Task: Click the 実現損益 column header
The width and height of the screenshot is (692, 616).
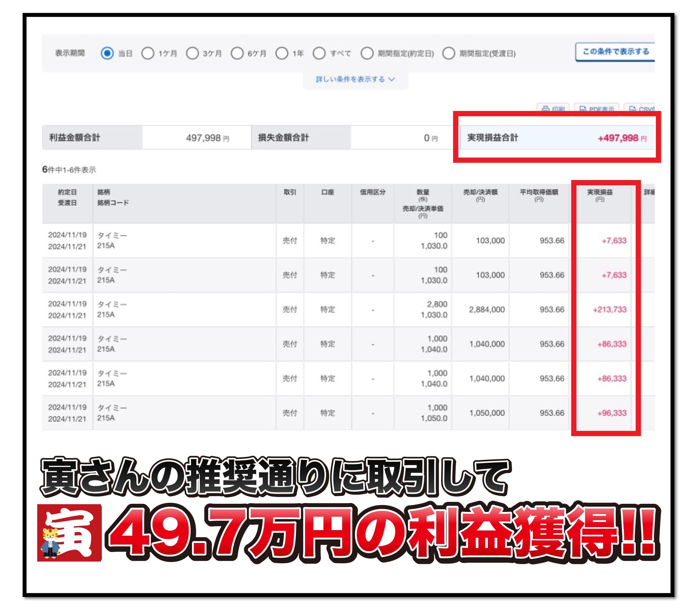Action: click(x=599, y=192)
